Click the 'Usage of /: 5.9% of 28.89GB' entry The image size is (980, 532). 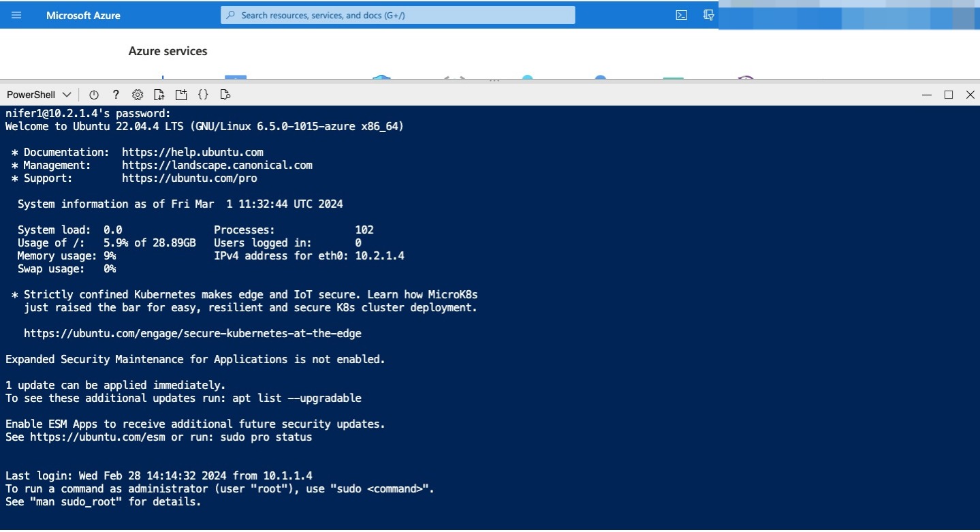coord(107,243)
